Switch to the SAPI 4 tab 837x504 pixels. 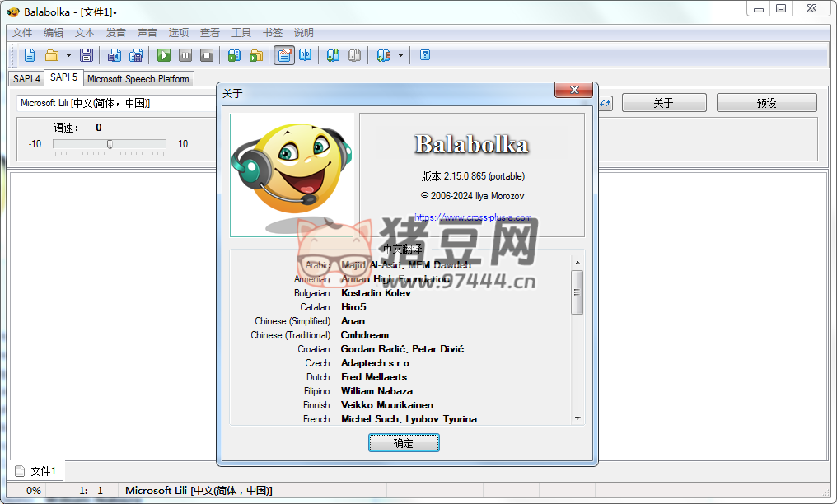click(x=26, y=79)
